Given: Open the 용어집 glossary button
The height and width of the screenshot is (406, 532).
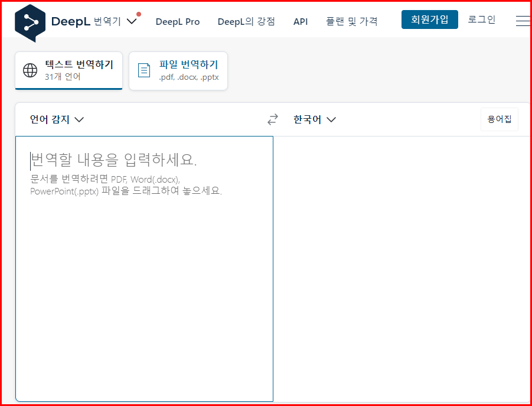Looking at the screenshot, I should tap(500, 119).
